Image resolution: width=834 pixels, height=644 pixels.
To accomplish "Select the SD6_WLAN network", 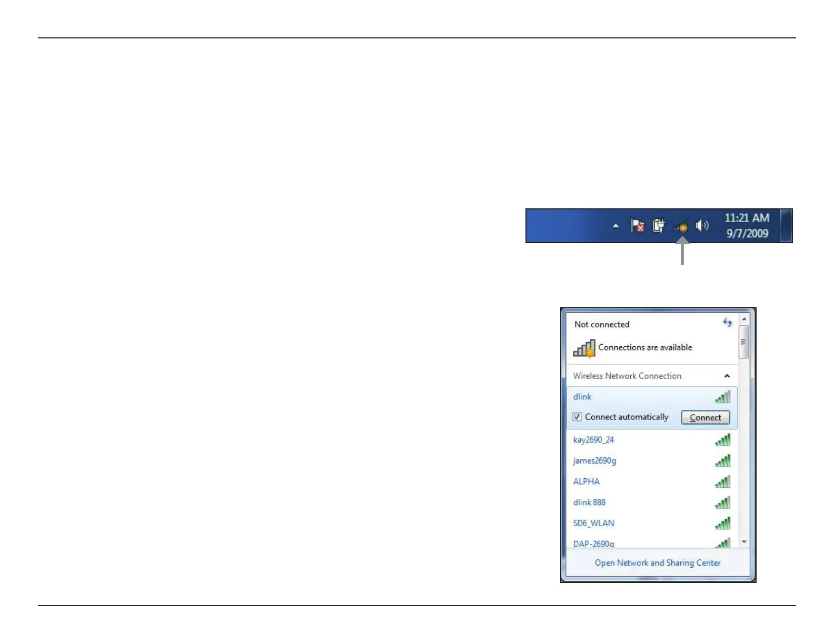I will click(652, 523).
